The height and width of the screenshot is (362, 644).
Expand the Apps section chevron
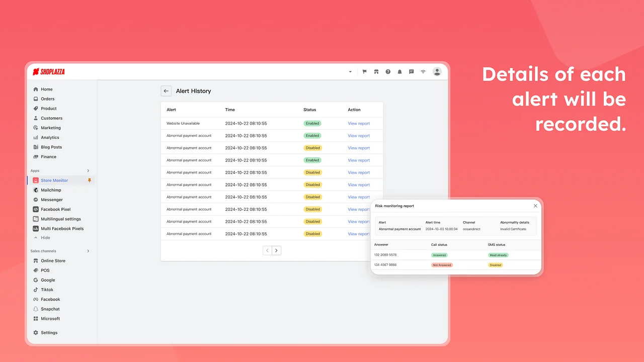[x=88, y=170]
